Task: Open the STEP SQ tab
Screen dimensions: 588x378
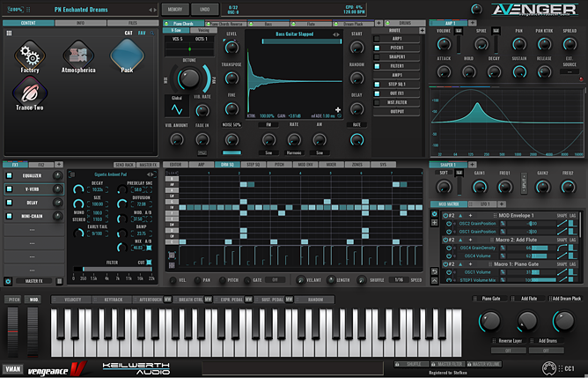Action: [254, 165]
